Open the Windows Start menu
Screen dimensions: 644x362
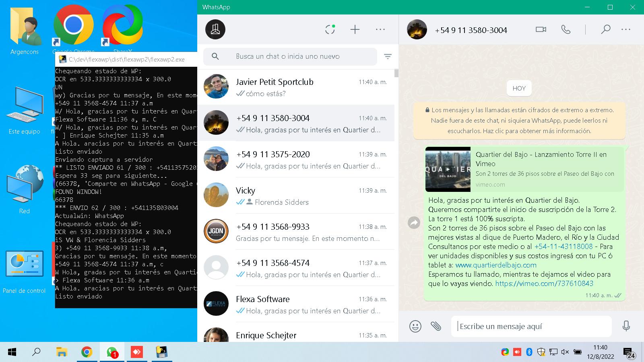12,352
